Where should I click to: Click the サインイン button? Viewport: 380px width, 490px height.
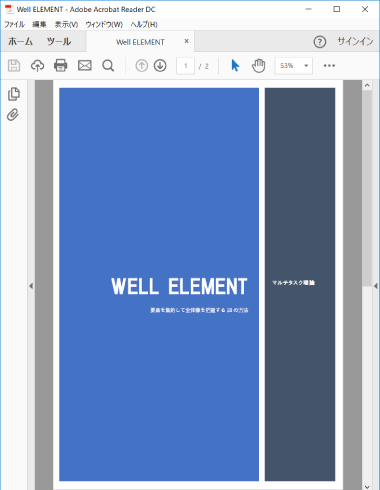[x=355, y=41]
